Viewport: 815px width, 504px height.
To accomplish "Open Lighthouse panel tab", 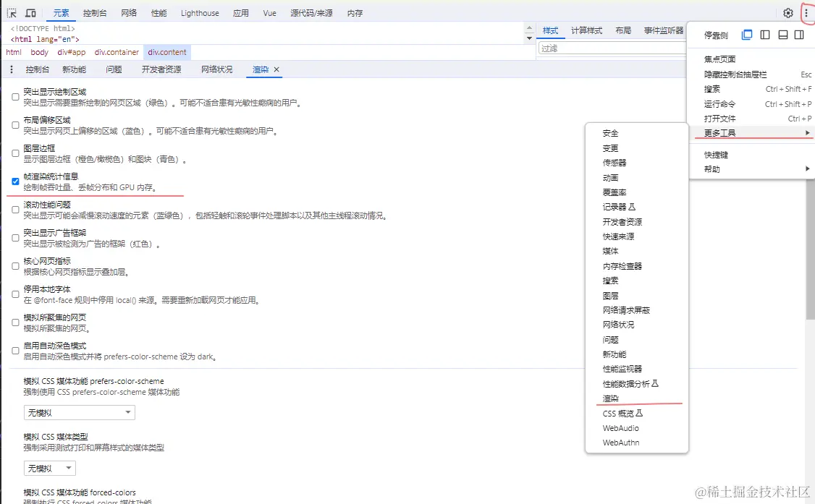I will (200, 13).
